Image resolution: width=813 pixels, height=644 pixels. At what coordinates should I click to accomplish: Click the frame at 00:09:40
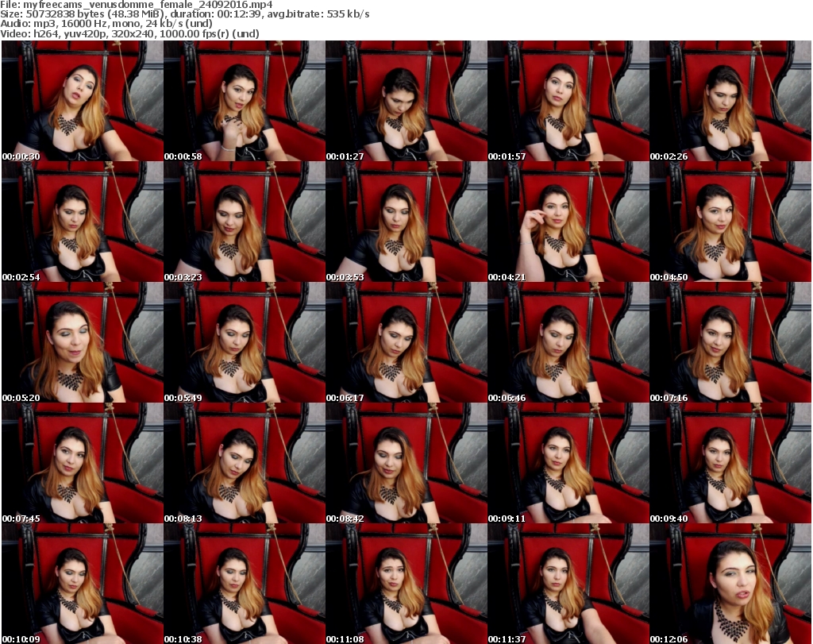[x=730, y=463]
